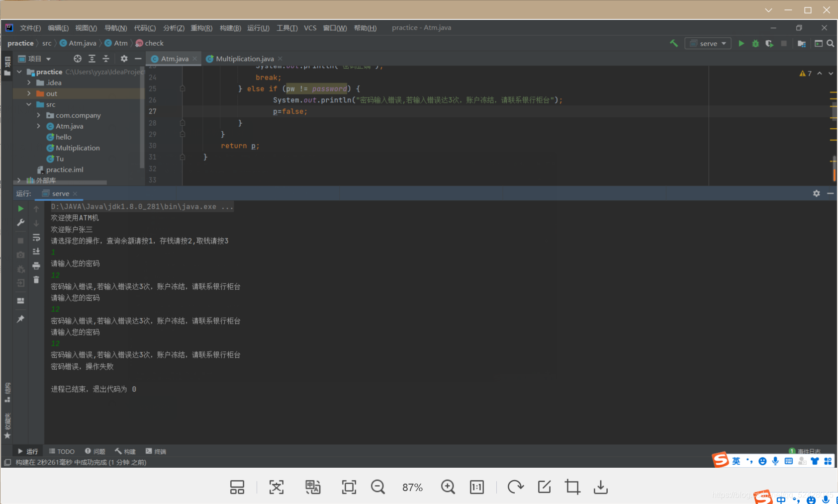Open run panel settings gear
The width and height of the screenshot is (838, 504).
816,193
